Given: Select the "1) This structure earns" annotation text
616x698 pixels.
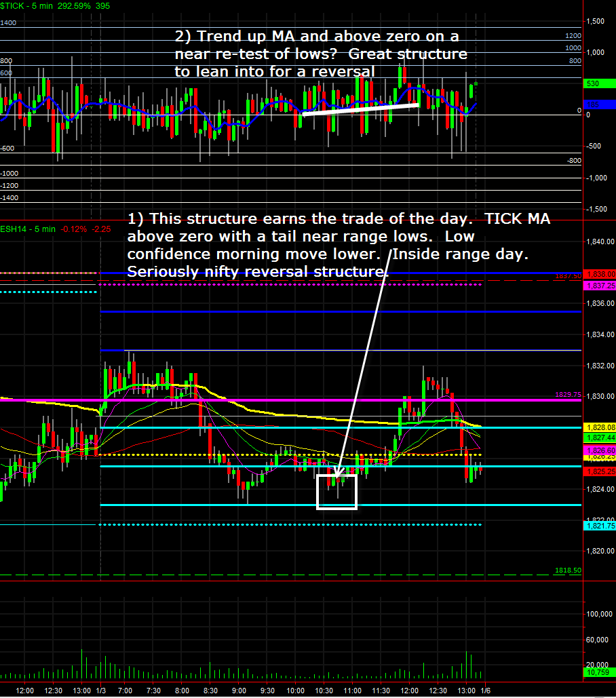Looking at the screenshot, I should point(339,245).
